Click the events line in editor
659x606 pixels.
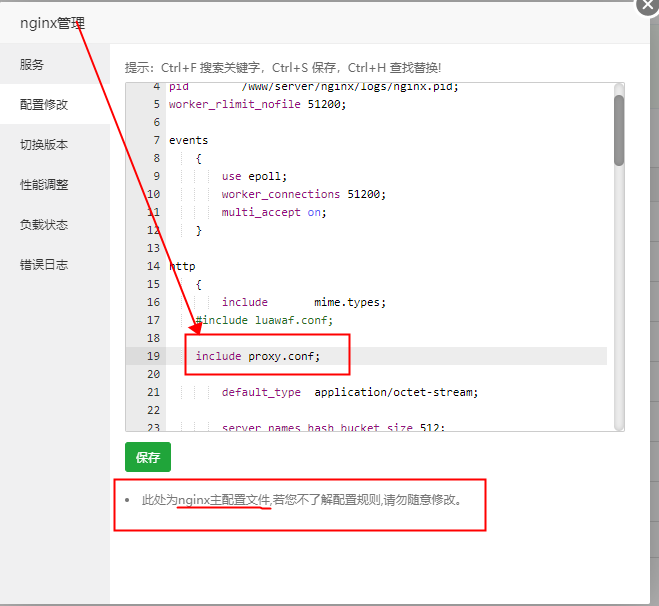[x=188, y=140]
